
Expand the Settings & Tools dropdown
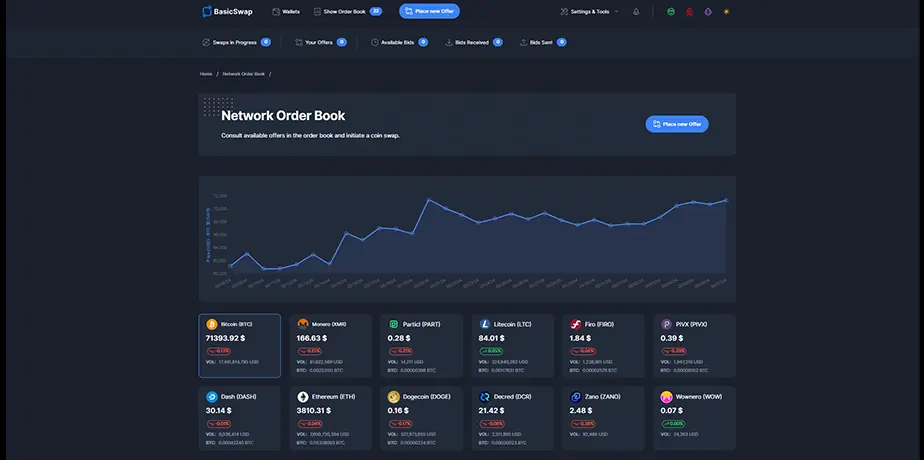coord(589,11)
